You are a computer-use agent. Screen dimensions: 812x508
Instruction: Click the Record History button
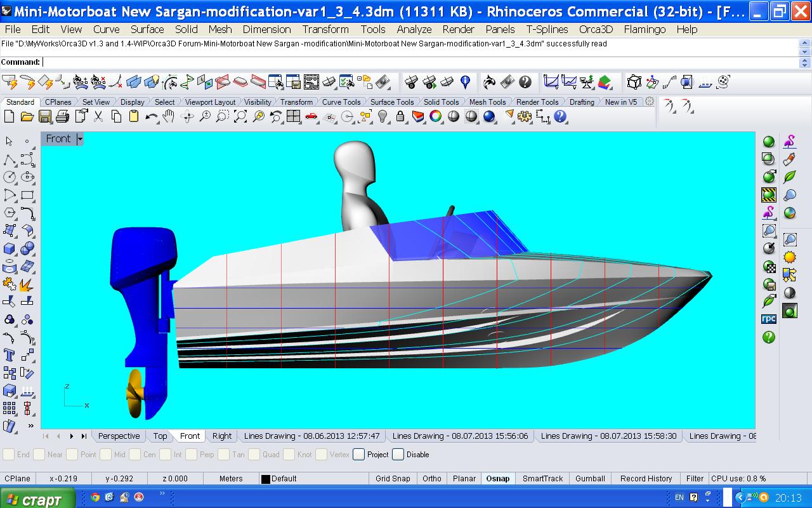coord(646,478)
